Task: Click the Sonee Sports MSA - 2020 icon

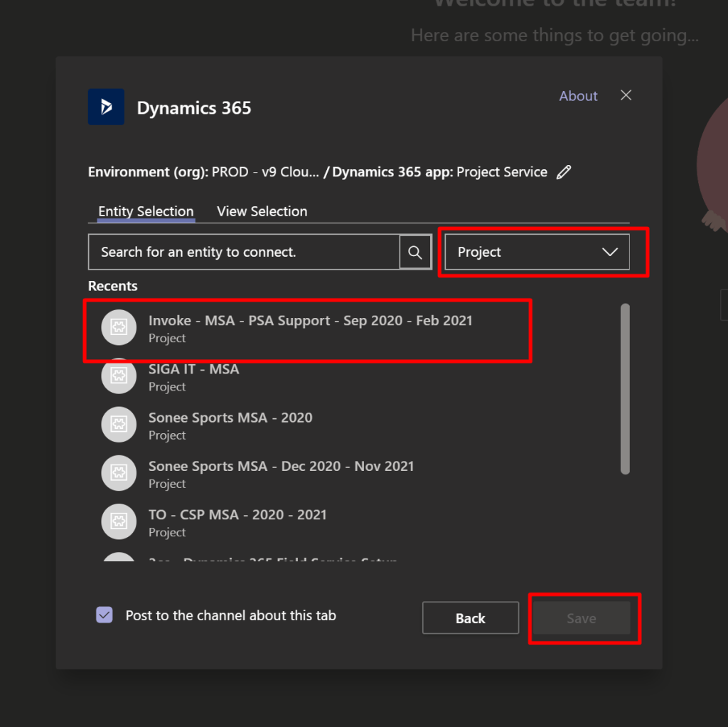Action: tap(119, 425)
